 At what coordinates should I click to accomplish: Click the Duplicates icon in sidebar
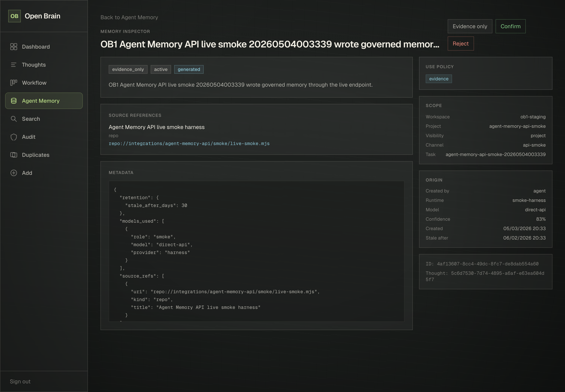point(14,155)
